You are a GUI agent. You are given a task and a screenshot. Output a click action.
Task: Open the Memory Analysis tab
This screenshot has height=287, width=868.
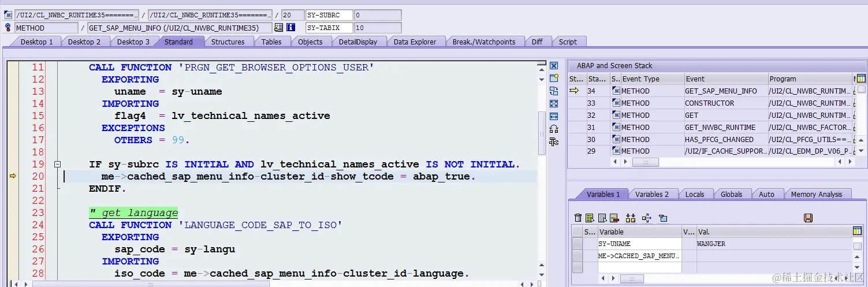point(817,194)
